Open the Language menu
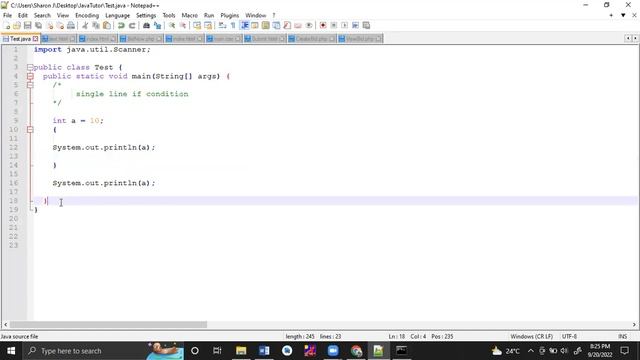640x360 pixels. (117, 16)
